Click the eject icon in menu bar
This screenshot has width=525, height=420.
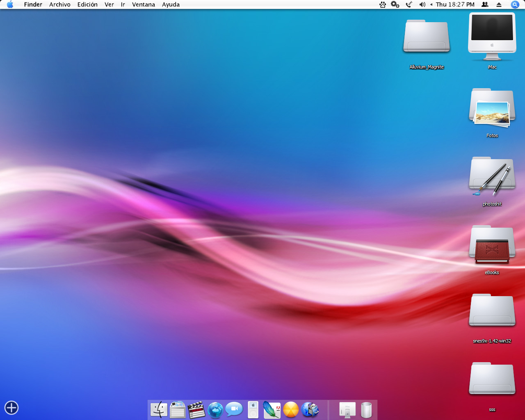click(x=499, y=5)
